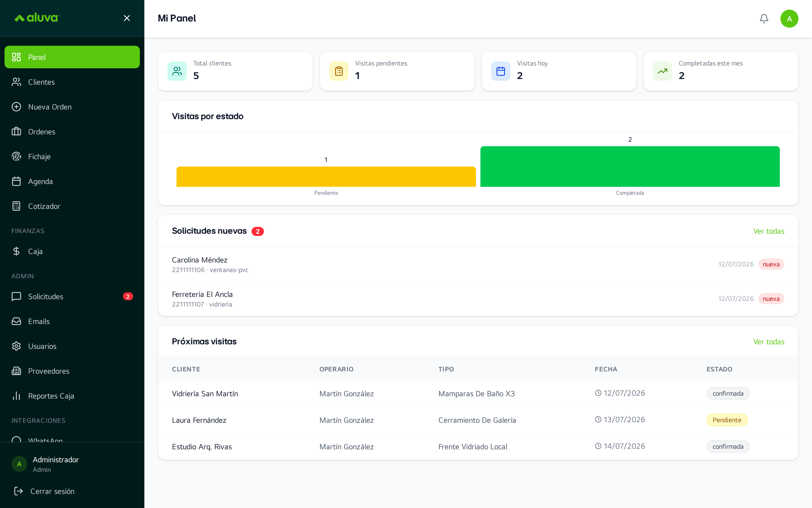Click the yellow Pendiente bar in chart

tap(326, 177)
